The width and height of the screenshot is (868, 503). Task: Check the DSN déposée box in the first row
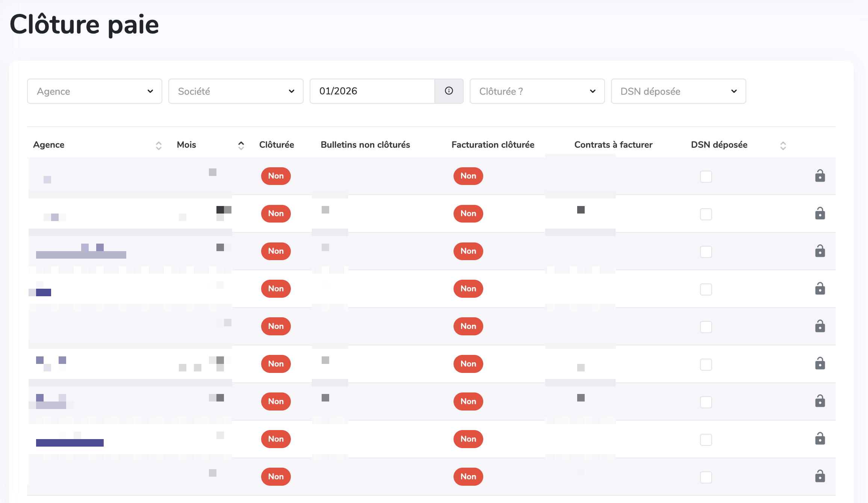[x=706, y=177]
